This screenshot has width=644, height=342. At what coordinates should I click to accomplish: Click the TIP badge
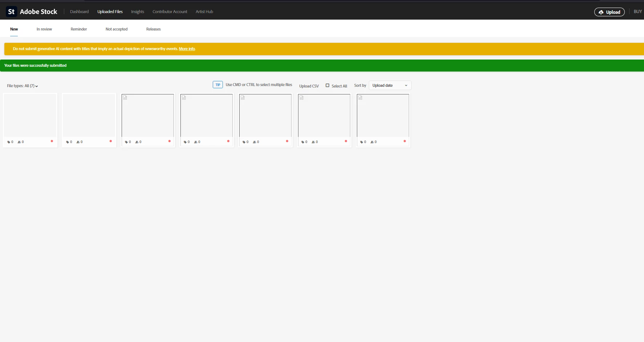click(218, 85)
